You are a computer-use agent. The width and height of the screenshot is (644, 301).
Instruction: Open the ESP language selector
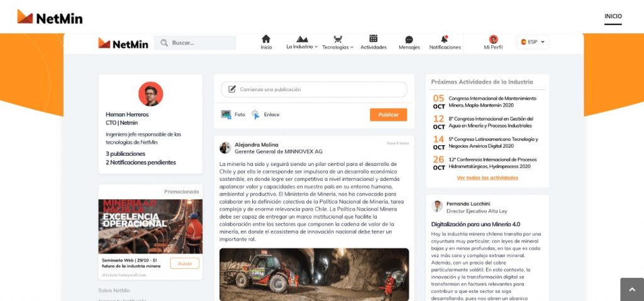533,42
